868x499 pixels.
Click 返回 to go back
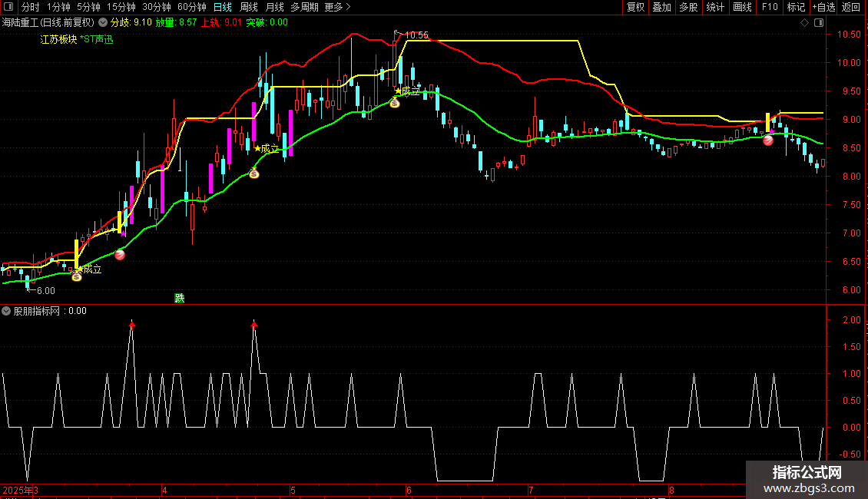(x=851, y=7)
